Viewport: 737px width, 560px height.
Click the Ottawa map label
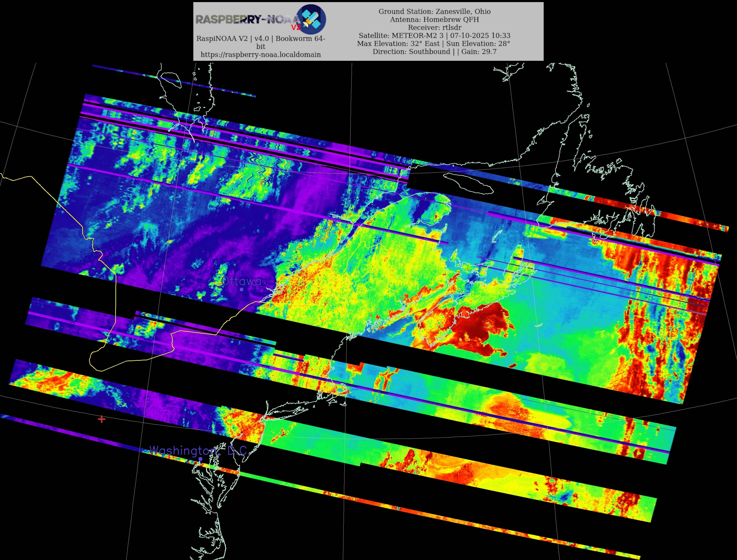tap(241, 281)
